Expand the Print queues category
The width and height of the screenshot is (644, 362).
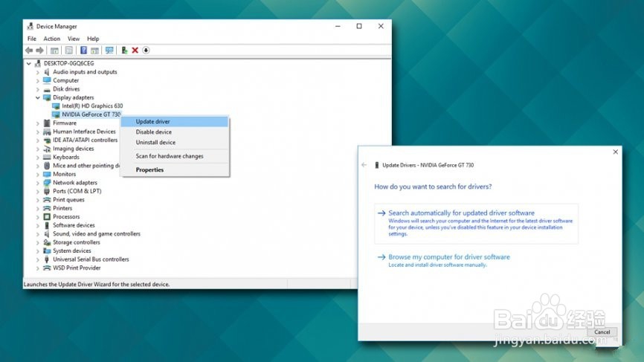(38, 200)
